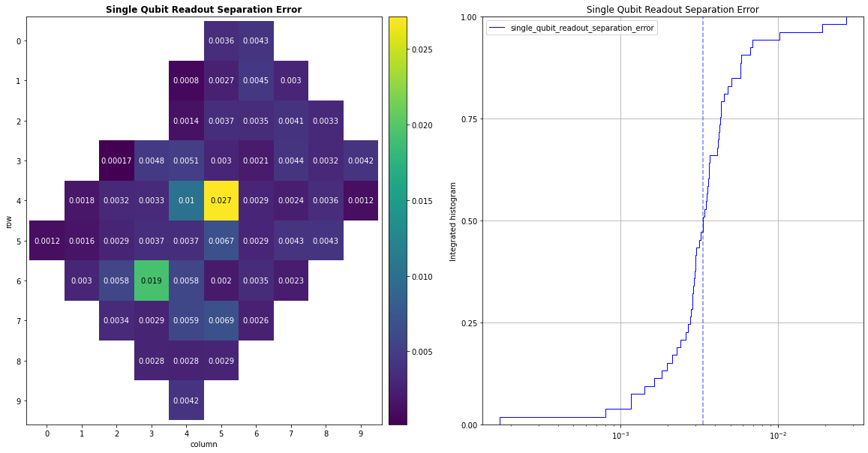Click the 'column' x-axis label
Screen dimensions: 868x453
pyautogui.click(x=203, y=444)
